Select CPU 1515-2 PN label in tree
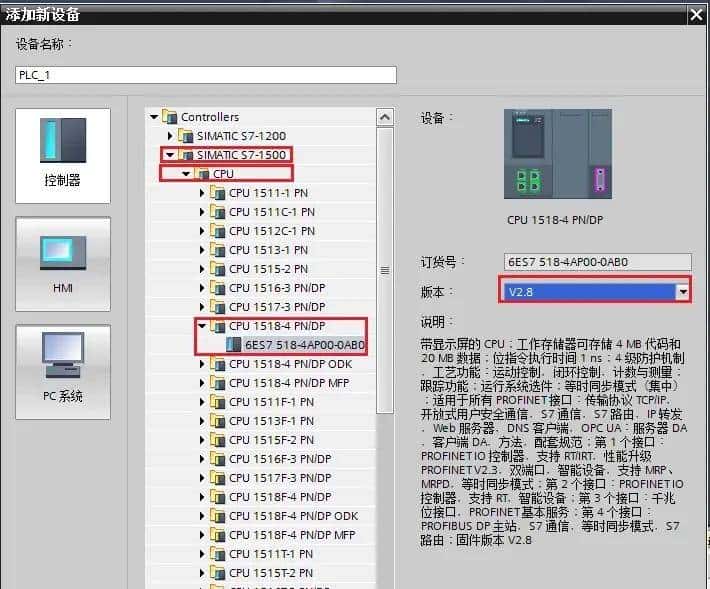 point(269,269)
